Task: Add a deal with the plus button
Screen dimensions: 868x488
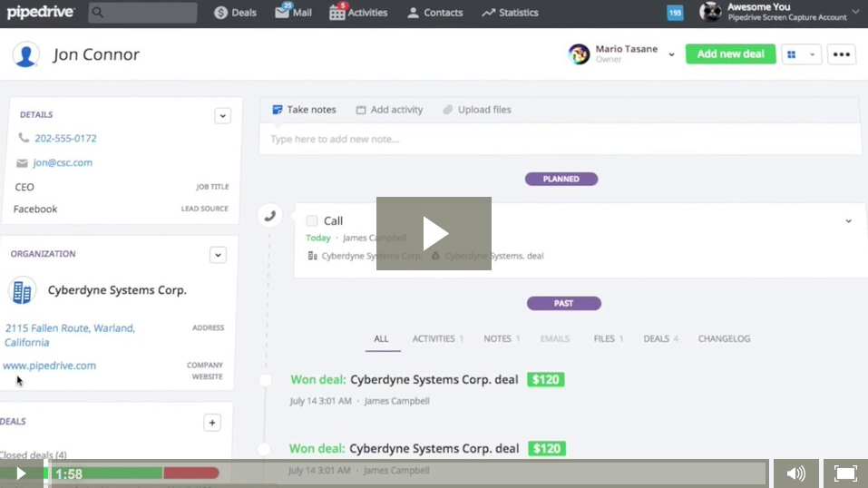Action: (x=212, y=423)
